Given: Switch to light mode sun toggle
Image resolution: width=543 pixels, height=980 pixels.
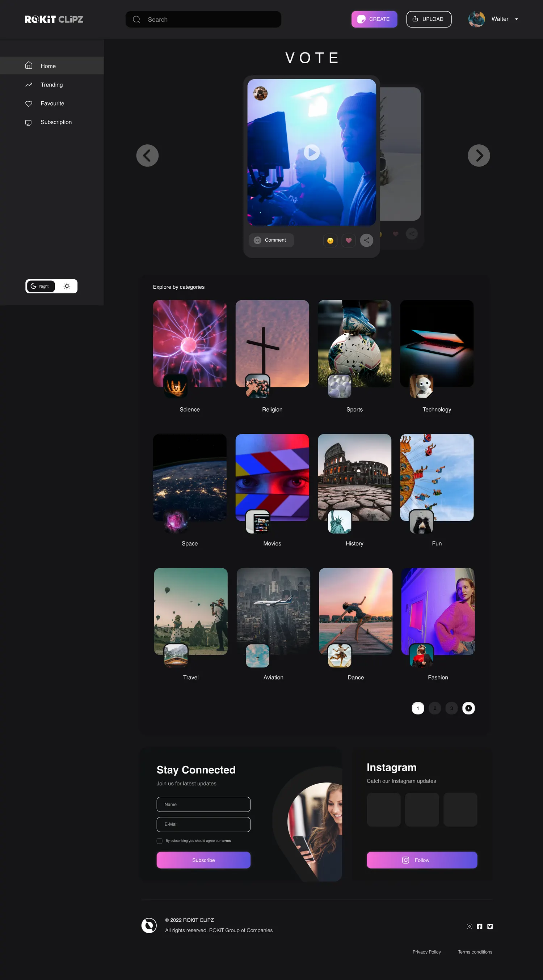Looking at the screenshot, I should click(x=67, y=286).
